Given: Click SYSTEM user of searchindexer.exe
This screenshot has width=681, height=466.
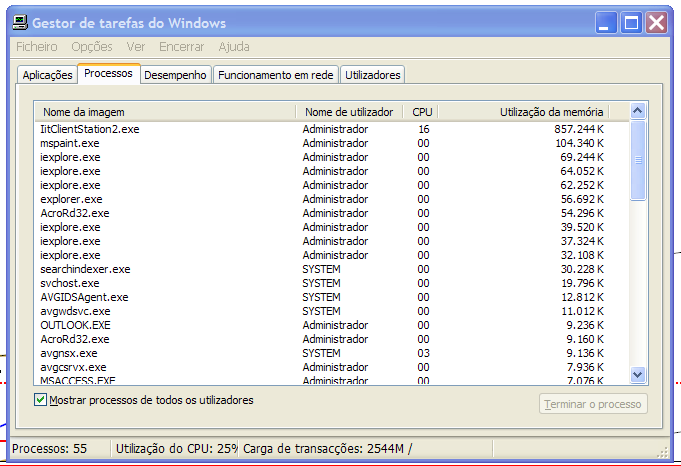Looking at the screenshot, I should pos(321,269).
